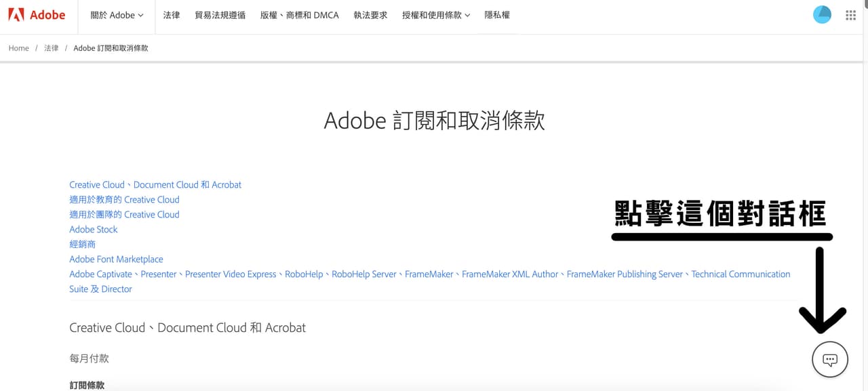Open the 隱私權 menu entry
The width and height of the screenshot is (868, 391).
click(497, 15)
